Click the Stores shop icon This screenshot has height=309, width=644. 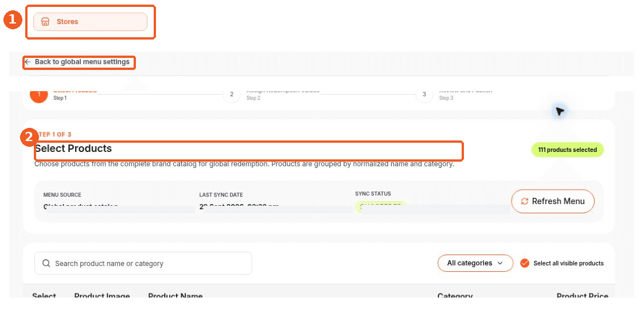45,22
